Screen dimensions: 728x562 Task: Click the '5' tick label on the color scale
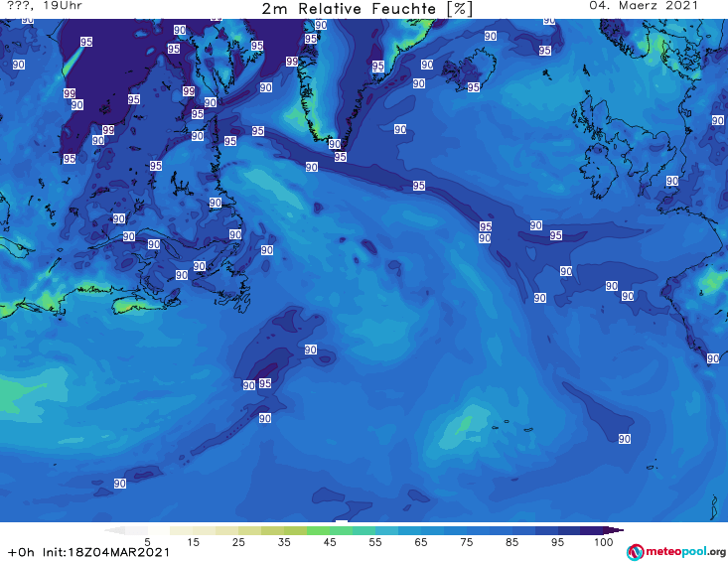coord(147,542)
